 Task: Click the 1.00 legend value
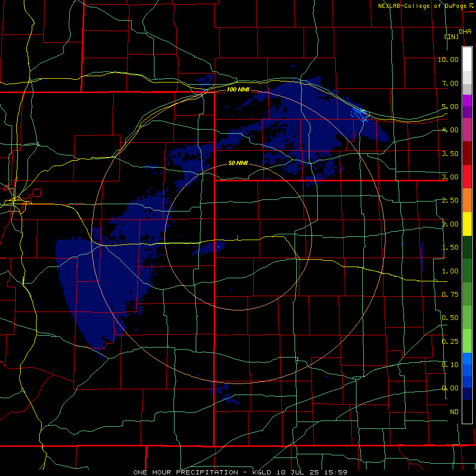450,271
